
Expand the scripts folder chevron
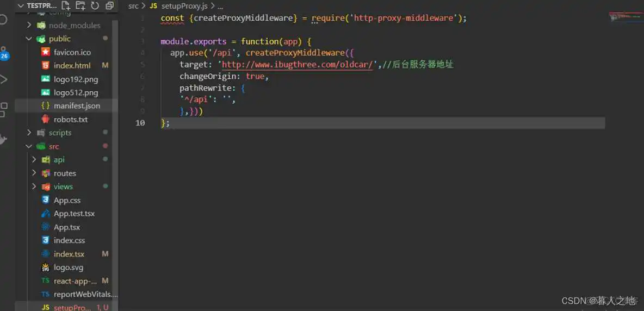pos(29,133)
